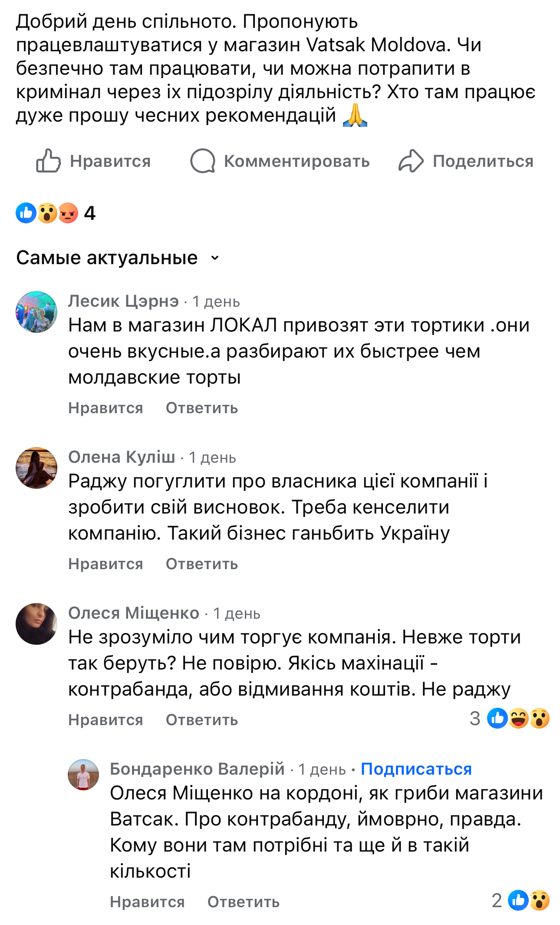Reply to Олеся Міщенко's comment
The image size is (560, 925).
[x=202, y=720]
